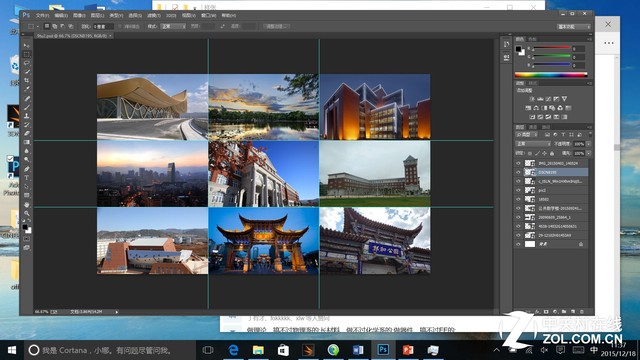Select the Horizontal Type tool

[27, 178]
